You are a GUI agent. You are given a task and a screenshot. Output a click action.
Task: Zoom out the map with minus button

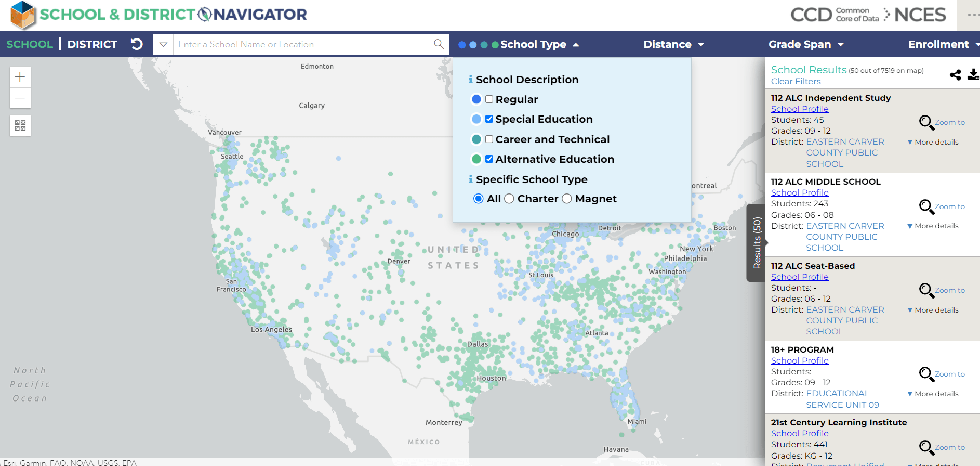click(x=20, y=98)
